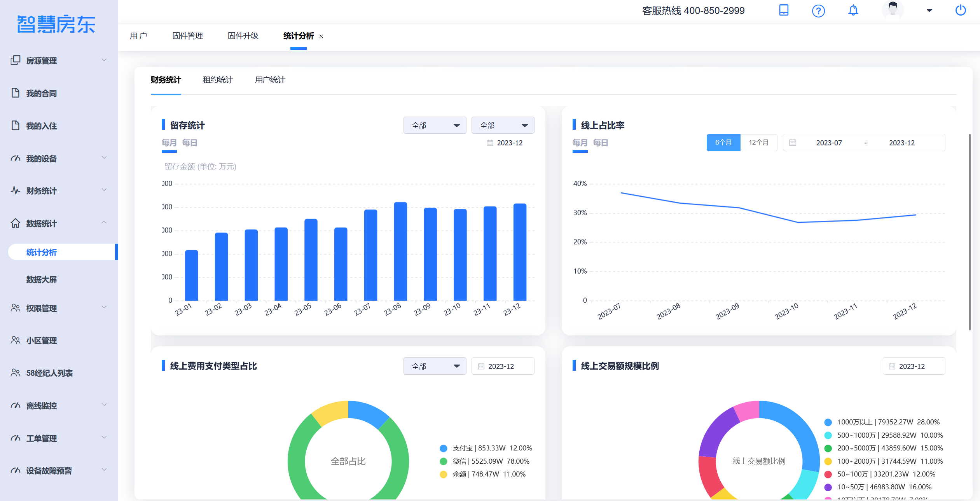Open the 固件管理 top tab
The width and height of the screenshot is (980, 501).
click(x=187, y=36)
